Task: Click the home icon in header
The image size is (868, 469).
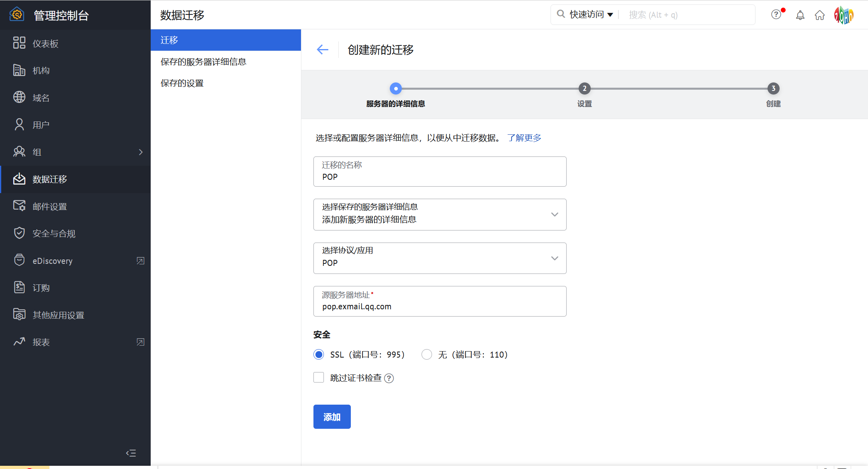Action: pyautogui.click(x=819, y=15)
